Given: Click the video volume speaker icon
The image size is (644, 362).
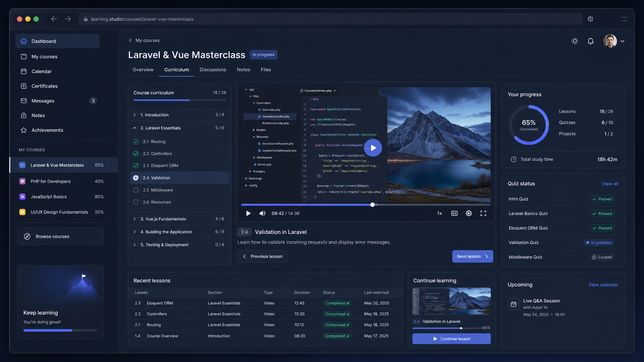Looking at the screenshot, I should [x=262, y=214].
